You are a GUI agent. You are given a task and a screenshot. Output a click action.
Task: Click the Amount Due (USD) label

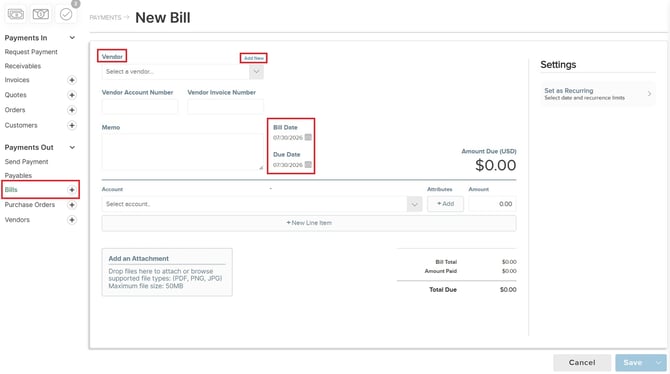click(489, 151)
